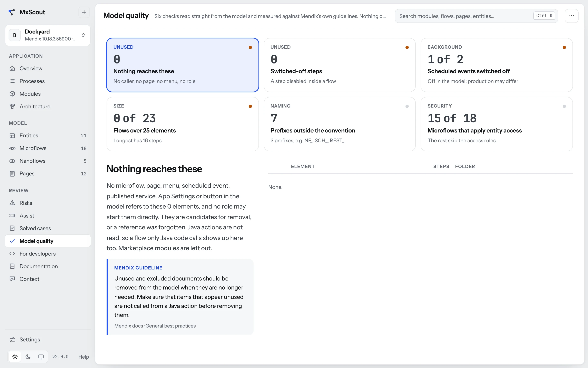
Task: Select the Nothing reaches these card
Action: (183, 65)
